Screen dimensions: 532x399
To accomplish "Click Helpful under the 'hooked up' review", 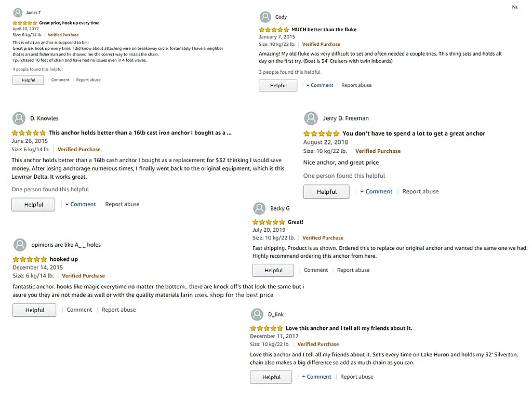I will point(35,310).
